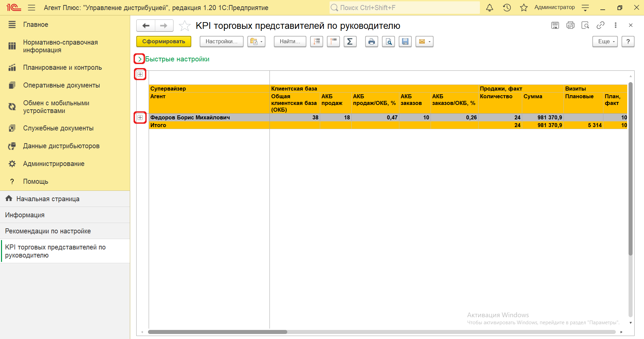The height and width of the screenshot is (339, 644).
Task: Click vertical scrollbar thumb of report
Action: (x=631, y=169)
